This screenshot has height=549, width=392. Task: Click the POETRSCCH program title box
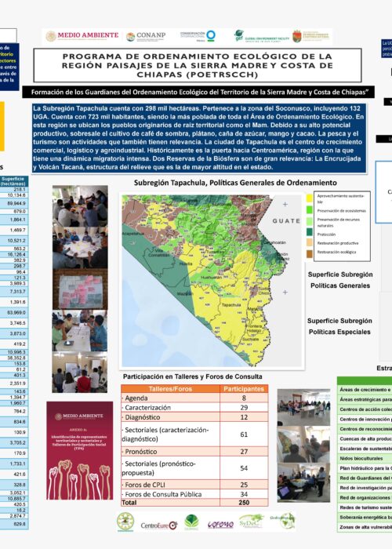[x=198, y=65]
